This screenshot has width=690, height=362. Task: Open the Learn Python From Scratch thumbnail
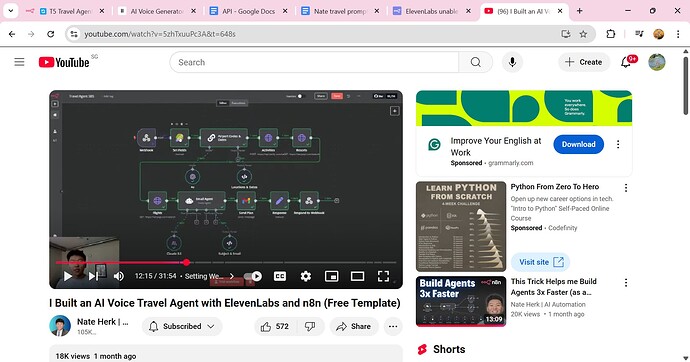click(x=461, y=227)
